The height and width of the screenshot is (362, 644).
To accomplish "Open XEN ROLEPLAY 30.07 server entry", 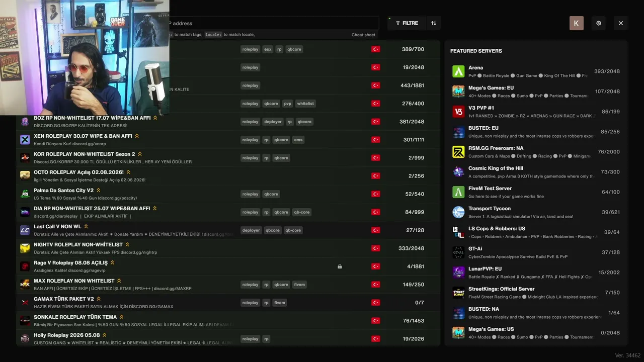I will click(228, 140).
